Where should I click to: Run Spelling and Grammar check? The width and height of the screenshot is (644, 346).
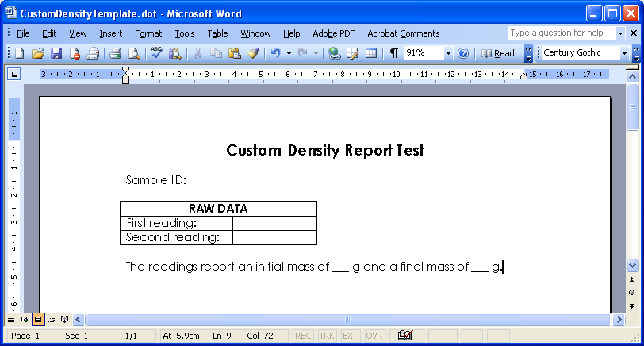click(x=156, y=53)
